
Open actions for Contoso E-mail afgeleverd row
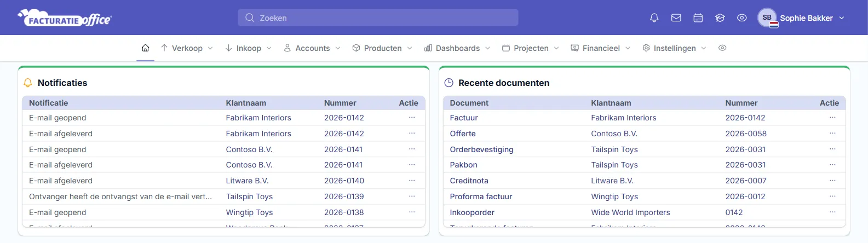(412, 165)
